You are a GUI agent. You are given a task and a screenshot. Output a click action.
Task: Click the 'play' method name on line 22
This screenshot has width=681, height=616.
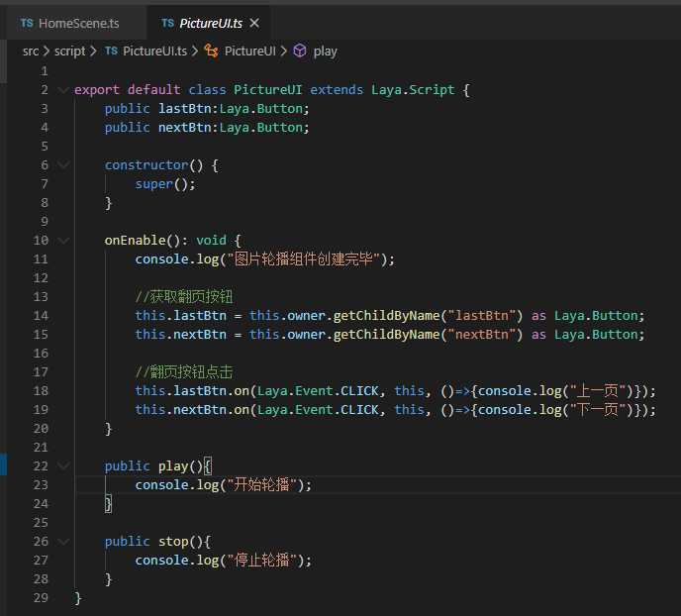point(173,466)
